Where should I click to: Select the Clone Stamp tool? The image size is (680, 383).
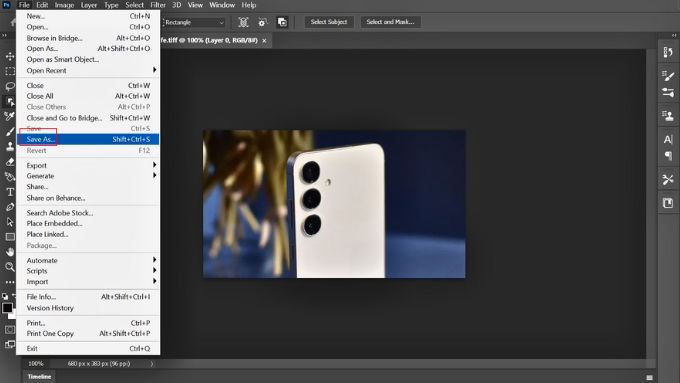10,147
